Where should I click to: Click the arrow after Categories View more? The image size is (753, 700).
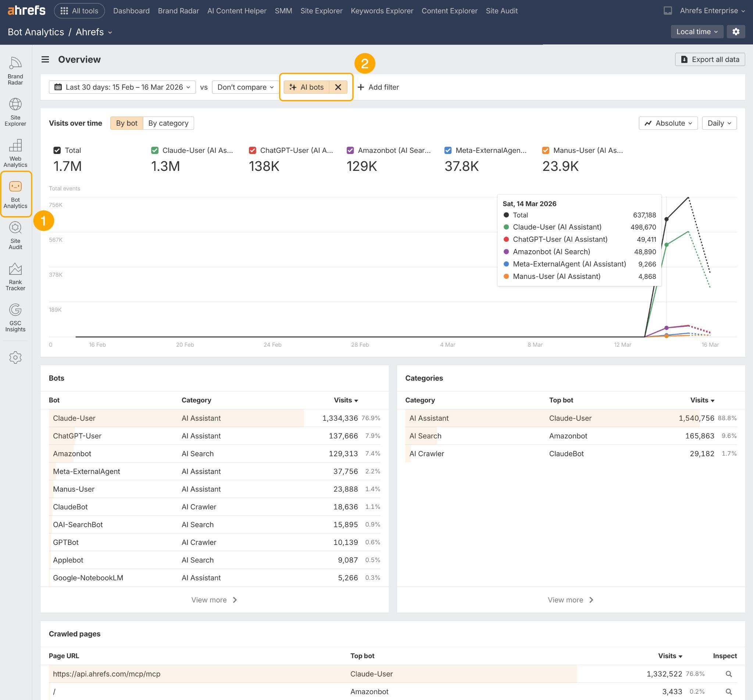[x=591, y=600]
